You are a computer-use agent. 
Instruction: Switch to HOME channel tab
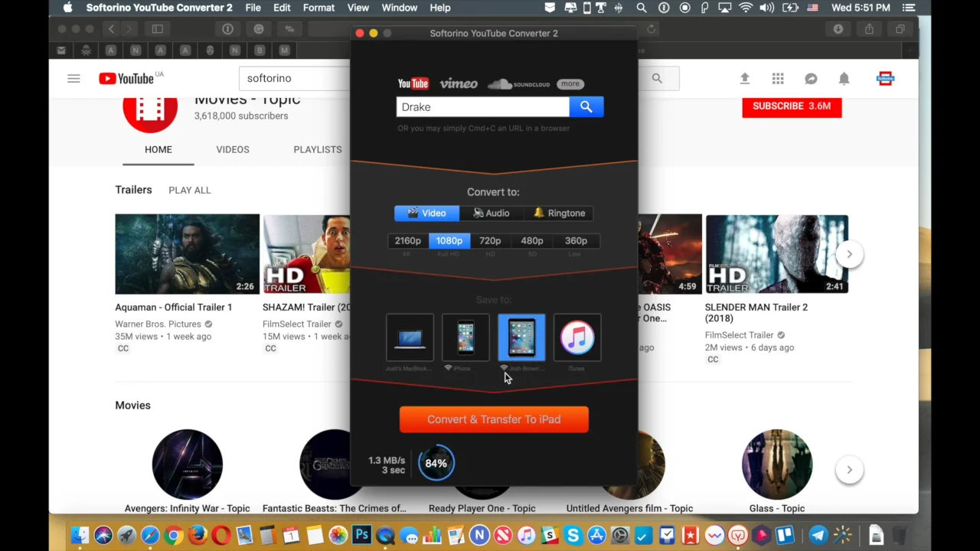158,149
